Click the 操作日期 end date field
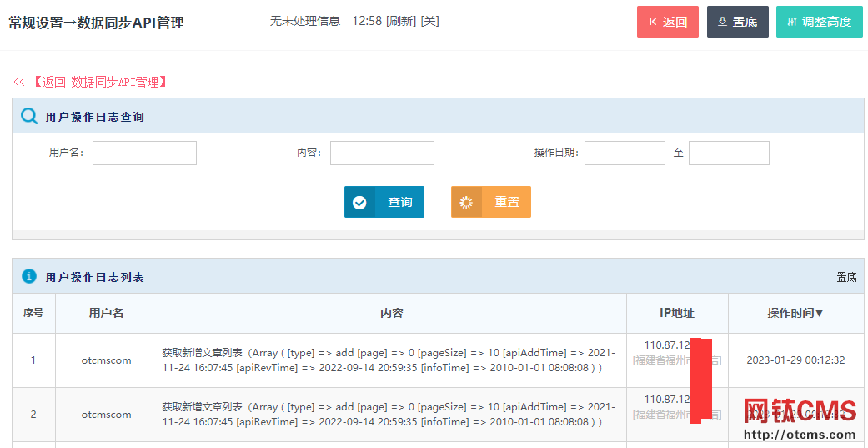The height and width of the screenshot is (448, 868). pos(729,154)
